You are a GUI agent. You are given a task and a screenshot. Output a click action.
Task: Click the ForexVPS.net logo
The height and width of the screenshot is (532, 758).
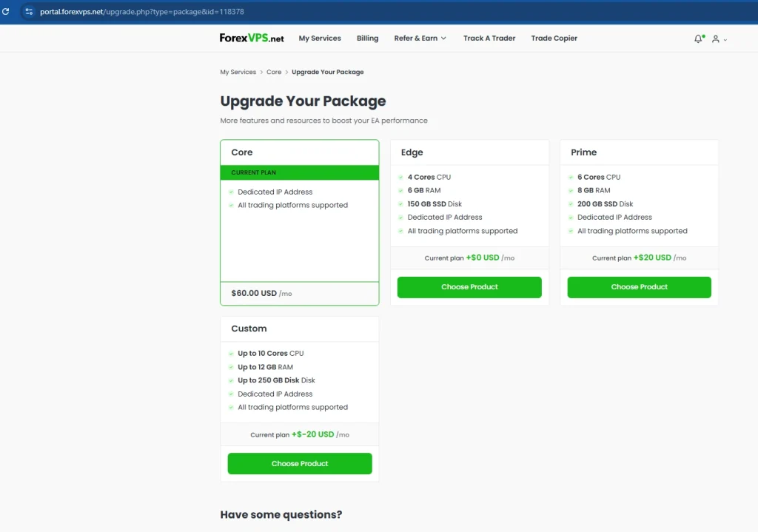tap(252, 38)
